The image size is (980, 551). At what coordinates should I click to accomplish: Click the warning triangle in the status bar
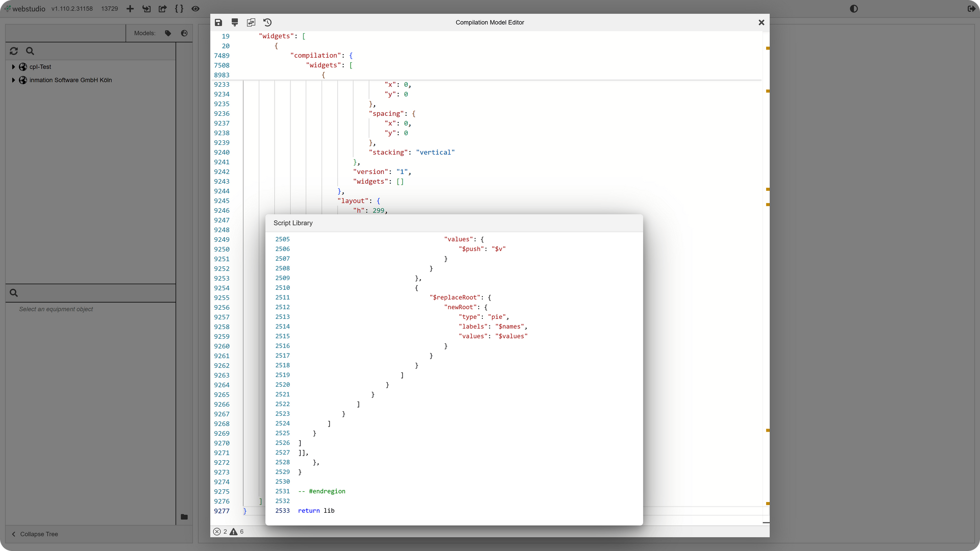[233, 532]
